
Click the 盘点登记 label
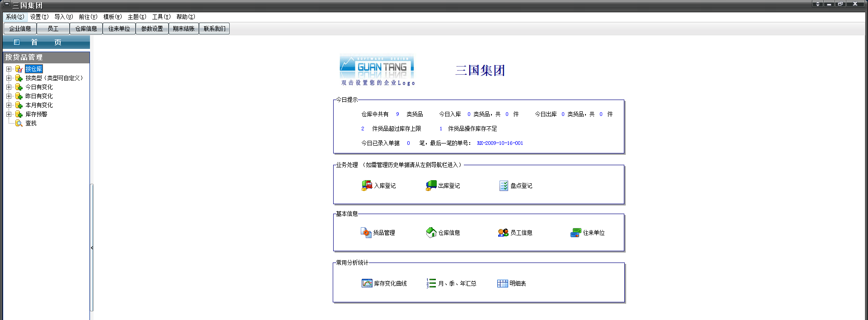pyautogui.click(x=521, y=186)
